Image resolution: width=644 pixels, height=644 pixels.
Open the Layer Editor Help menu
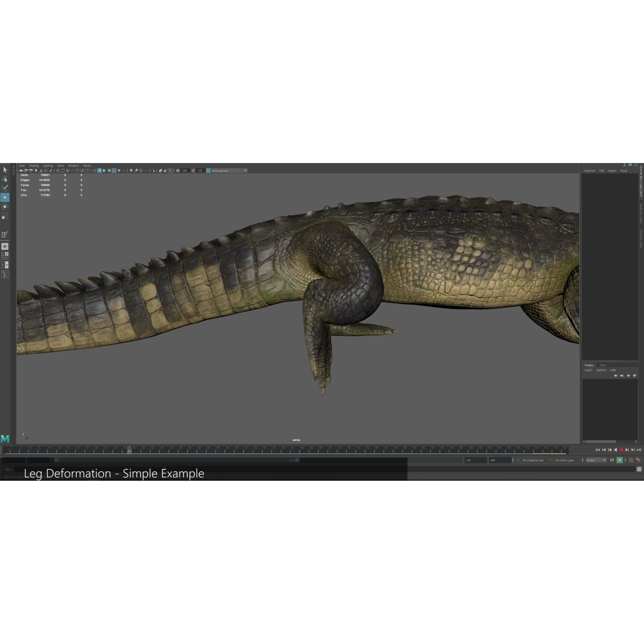tap(613, 370)
